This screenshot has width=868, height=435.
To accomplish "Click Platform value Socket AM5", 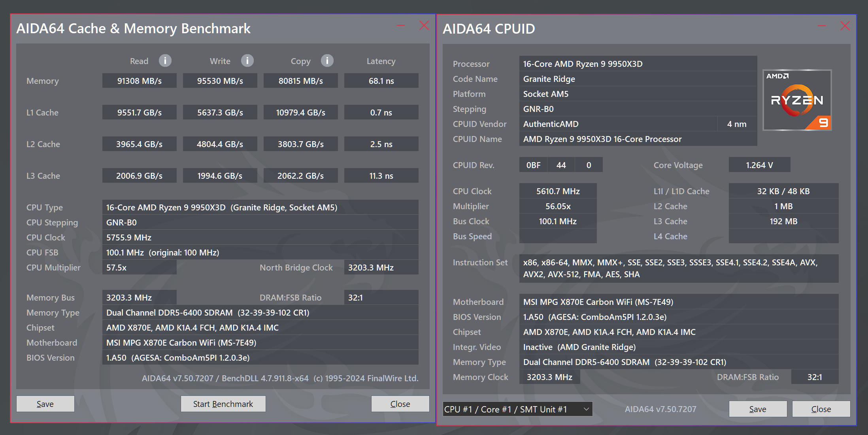I will pos(638,94).
